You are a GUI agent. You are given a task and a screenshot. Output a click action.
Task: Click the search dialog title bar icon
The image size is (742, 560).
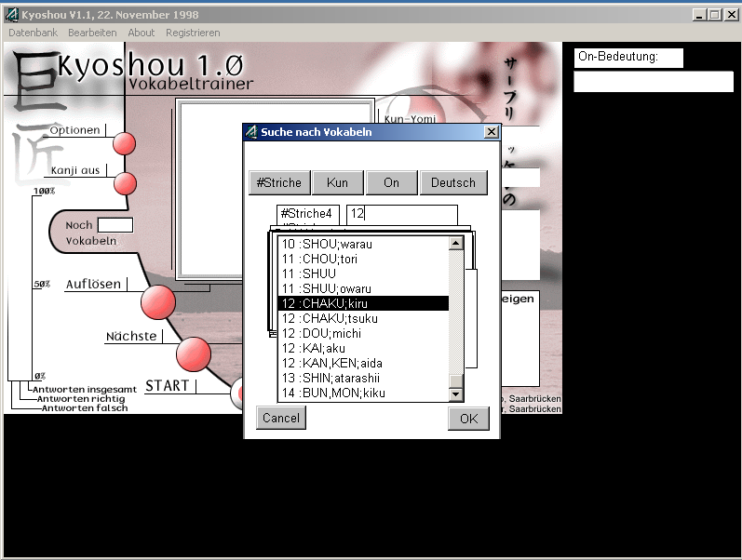251,132
